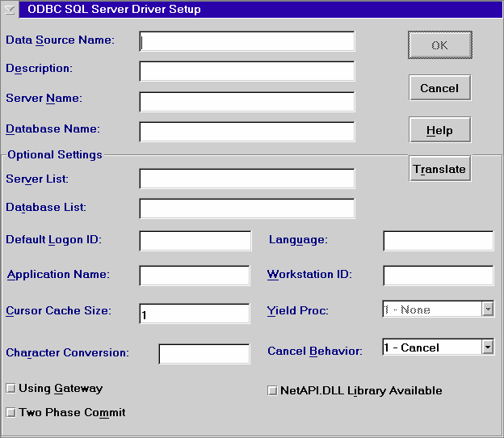Focus the Character Conversion field
This screenshot has width=504, height=438.
click(204, 354)
